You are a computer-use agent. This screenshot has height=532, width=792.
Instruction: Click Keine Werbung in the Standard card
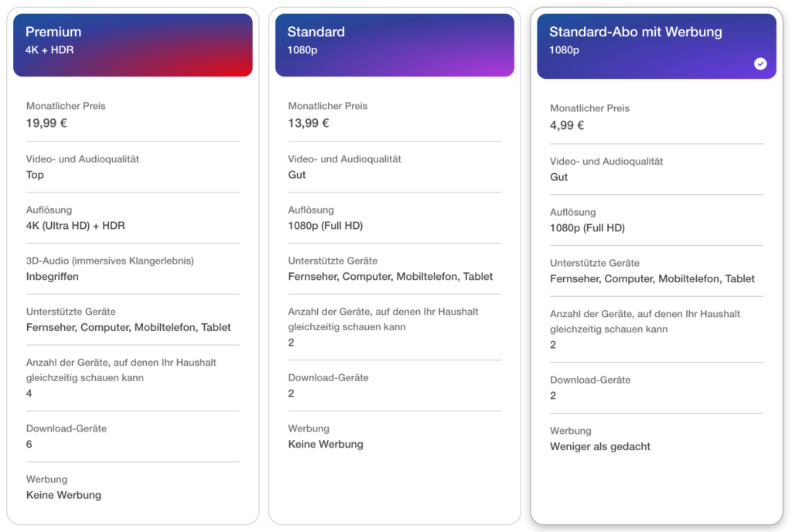click(x=326, y=444)
